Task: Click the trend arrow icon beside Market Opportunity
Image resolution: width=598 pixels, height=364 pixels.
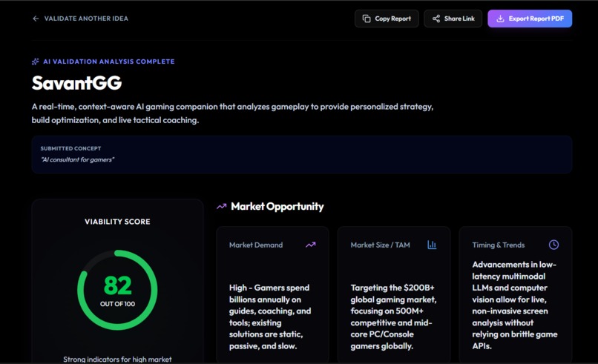Action: point(222,206)
